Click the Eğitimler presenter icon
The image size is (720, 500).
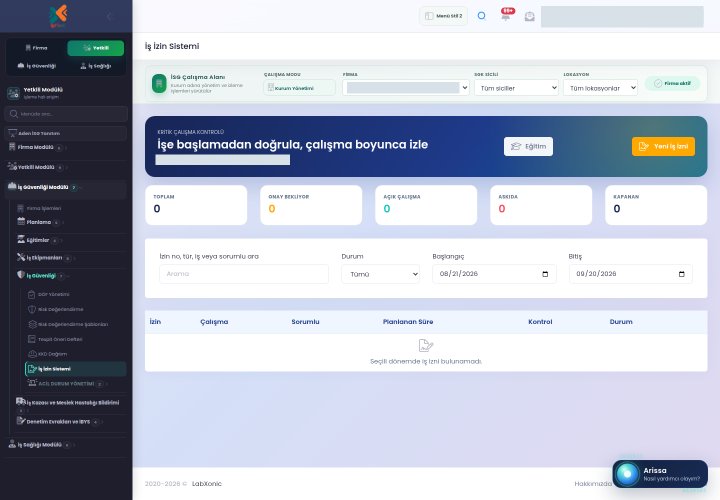[21, 239]
